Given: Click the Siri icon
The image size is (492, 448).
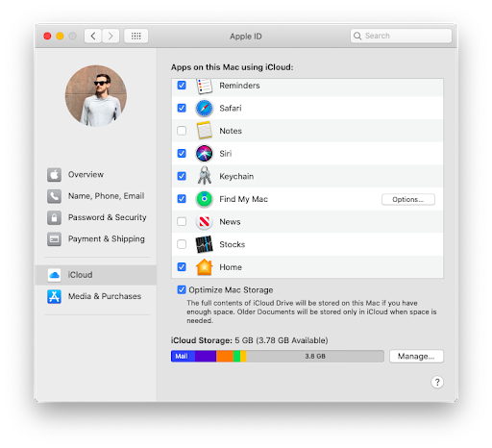Looking at the screenshot, I should point(204,154).
